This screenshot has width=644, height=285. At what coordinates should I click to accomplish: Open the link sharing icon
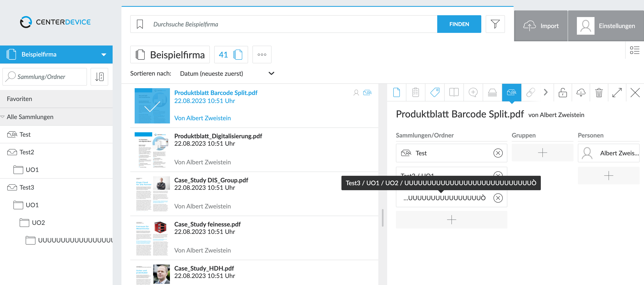coord(531,93)
